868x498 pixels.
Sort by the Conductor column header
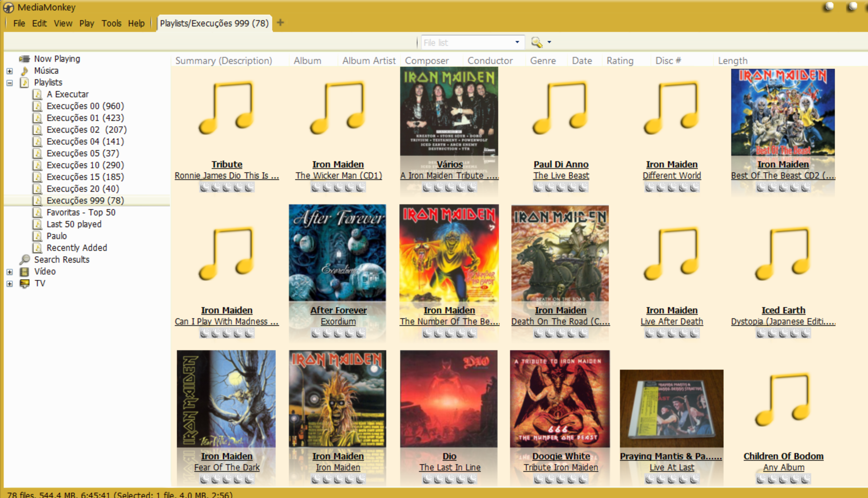(490, 61)
